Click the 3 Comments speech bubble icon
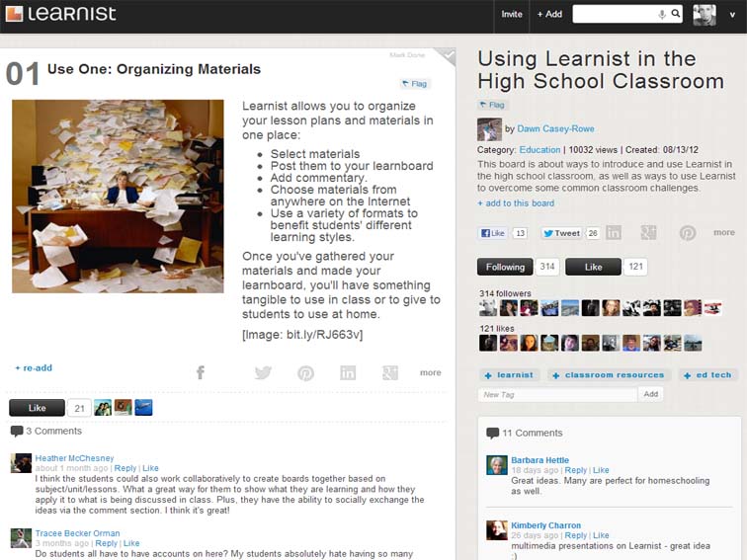Screen dimensions: 747x560 pyautogui.click(x=17, y=432)
